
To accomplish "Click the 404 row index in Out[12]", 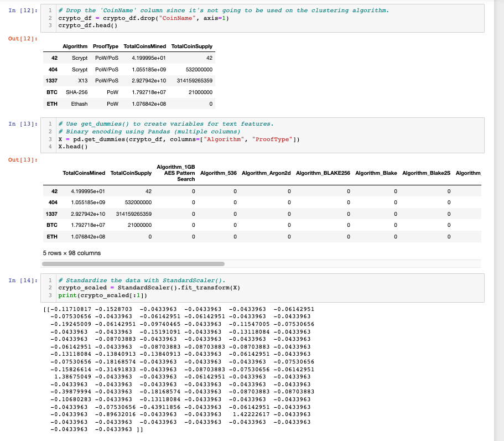I will tap(53, 69).
